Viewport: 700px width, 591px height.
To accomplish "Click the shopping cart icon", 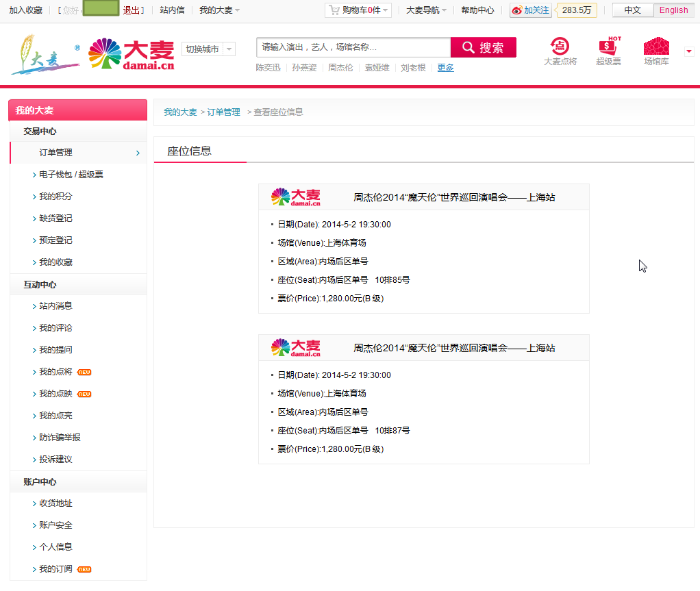I will (334, 10).
